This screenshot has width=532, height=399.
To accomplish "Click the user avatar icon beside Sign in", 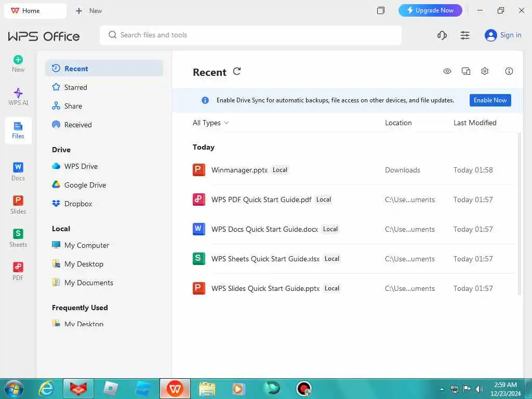I will click(x=490, y=35).
